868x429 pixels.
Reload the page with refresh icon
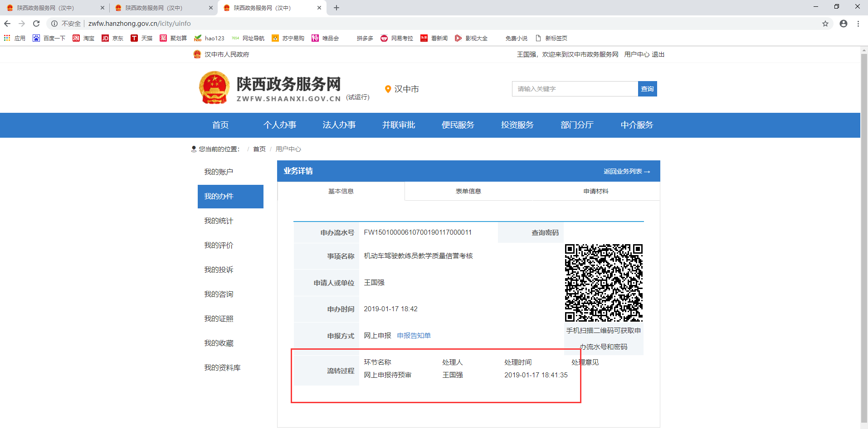36,24
